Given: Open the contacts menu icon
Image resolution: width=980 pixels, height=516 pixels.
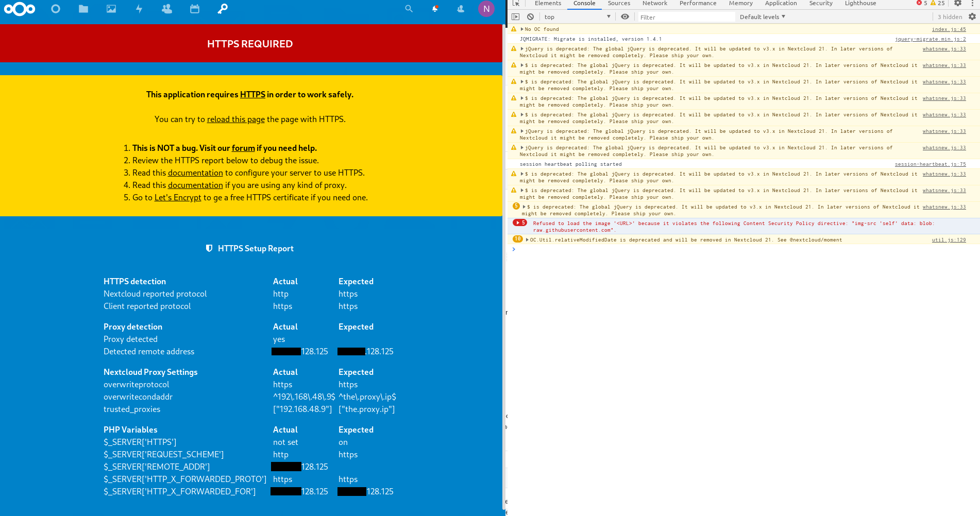Looking at the screenshot, I should point(461,9).
